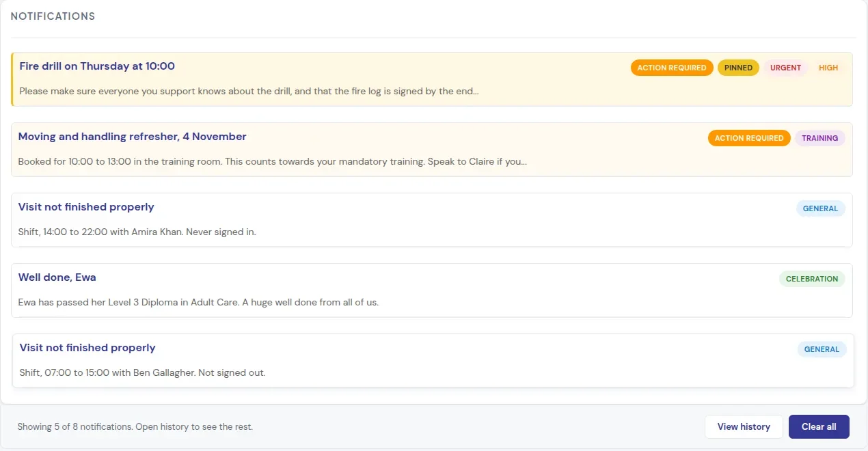
Task: Click General tag on Amira Khan visit
Action: pyautogui.click(x=821, y=208)
